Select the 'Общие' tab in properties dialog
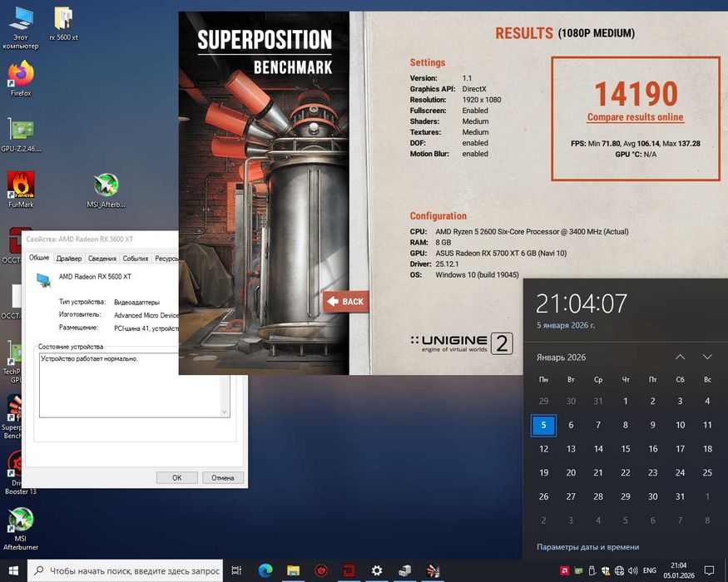This screenshot has height=582, width=728. point(39,258)
